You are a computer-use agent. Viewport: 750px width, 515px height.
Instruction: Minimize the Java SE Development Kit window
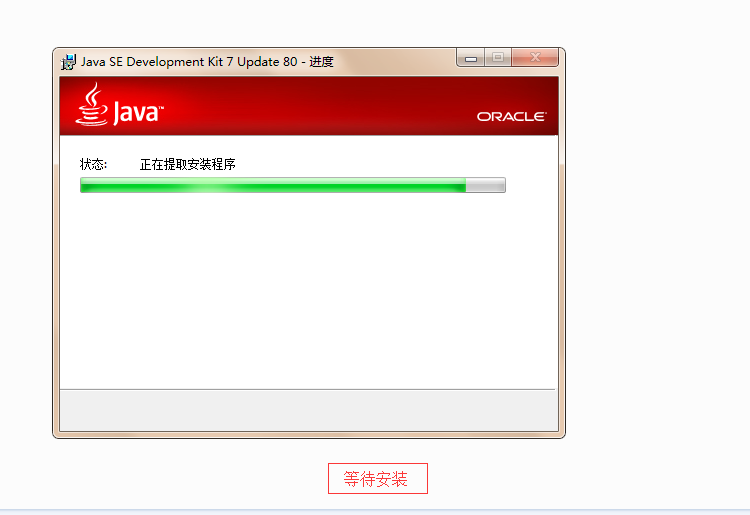471,58
